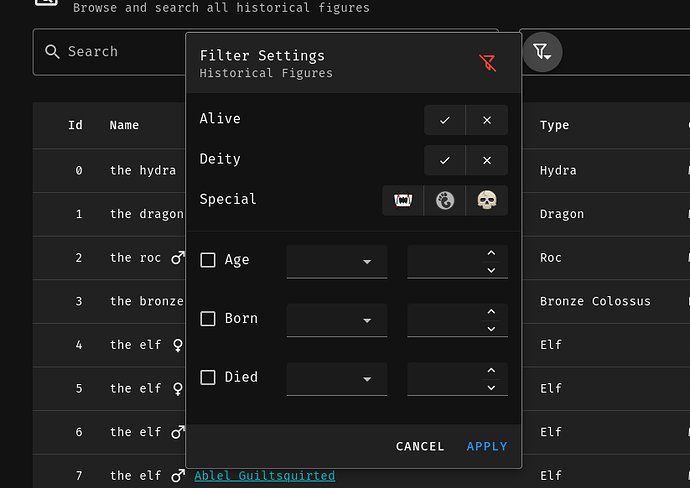Screen dimensions: 690x488
Task: Increase the Age value
Action: 491,253
